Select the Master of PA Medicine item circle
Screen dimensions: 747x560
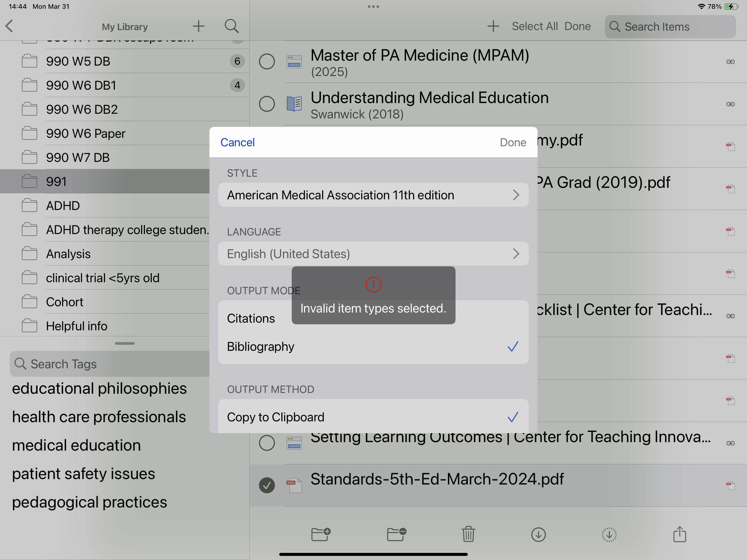click(x=267, y=62)
